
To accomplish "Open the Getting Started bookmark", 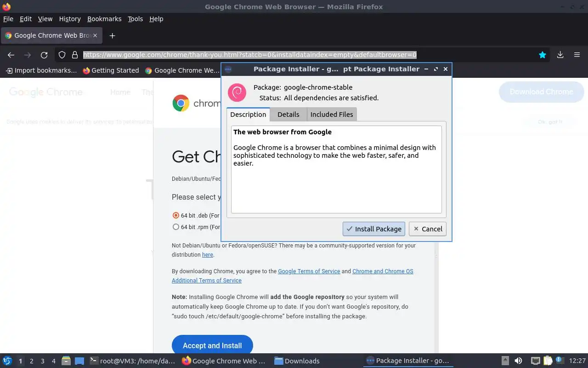I will tap(111, 70).
